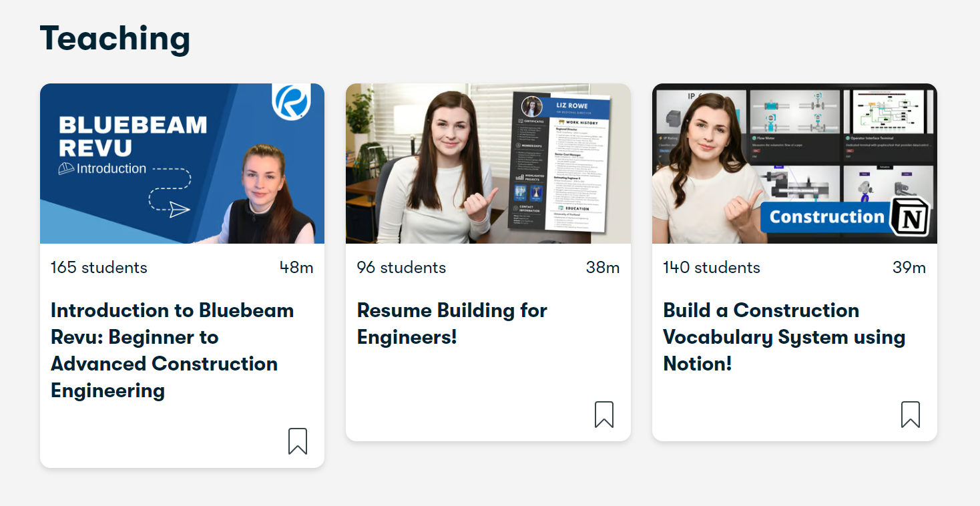The width and height of the screenshot is (980, 506).
Task: Click the '165 students' label
Action: pyautogui.click(x=99, y=268)
